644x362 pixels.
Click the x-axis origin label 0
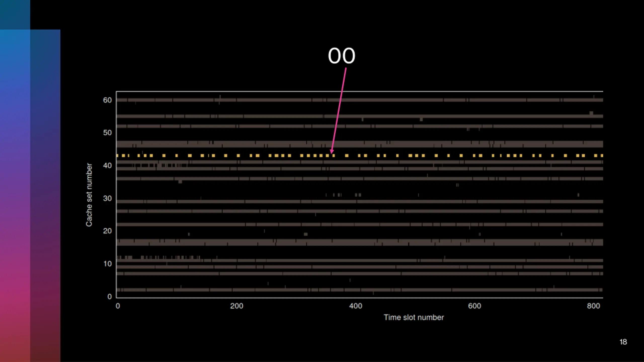(118, 306)
